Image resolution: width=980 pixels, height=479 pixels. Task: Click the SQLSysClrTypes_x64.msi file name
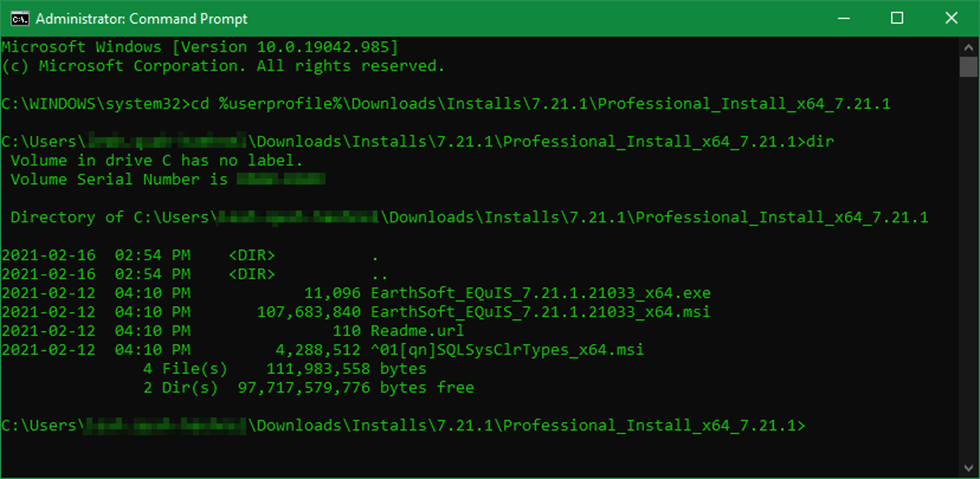507,350
